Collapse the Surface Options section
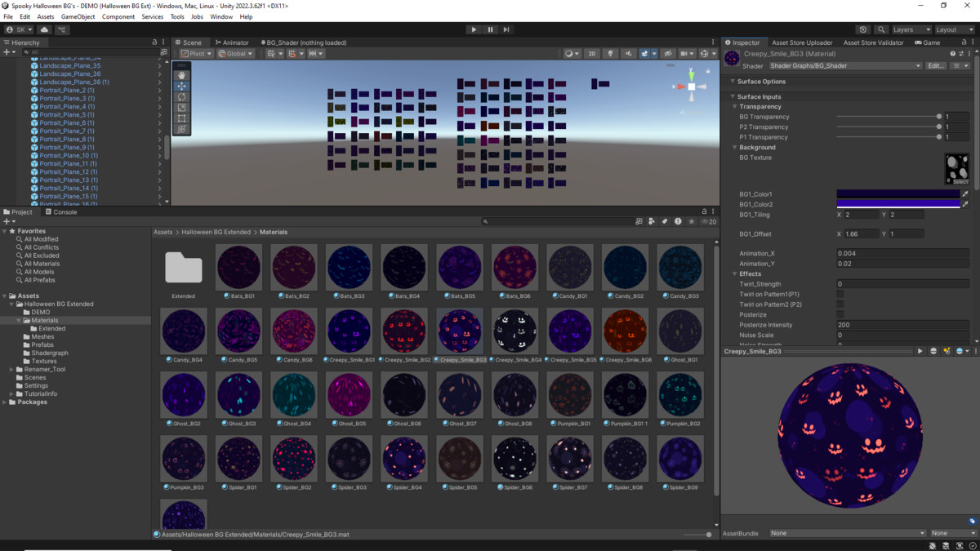980x551 pixels. pos(761,82)
